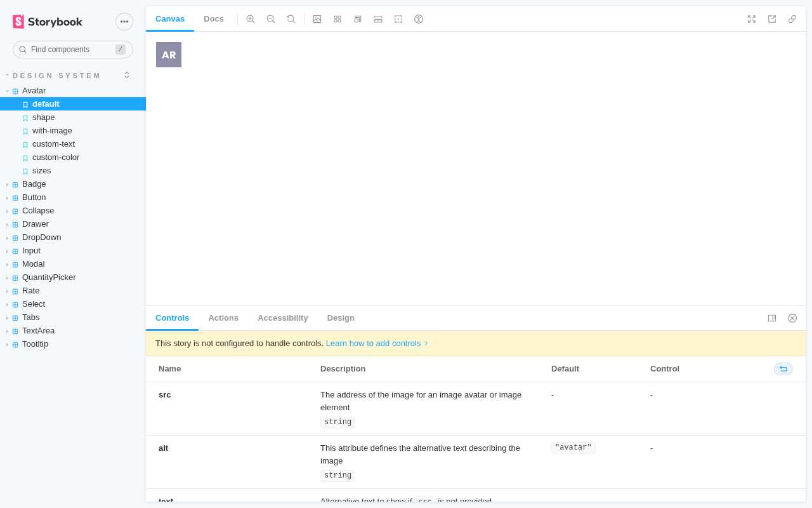Enable element outlines
The width and height of the screenshot is (812, 508).
(398, 19)
